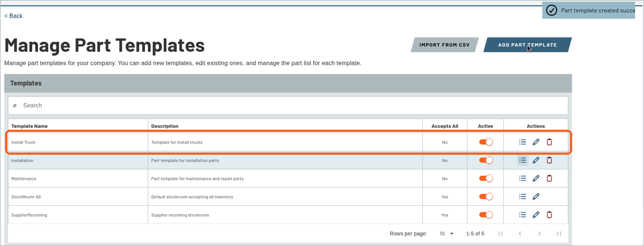Click the Templates panel heading
The height and width of the screenshot is (246, 644).
click(26, 83)
